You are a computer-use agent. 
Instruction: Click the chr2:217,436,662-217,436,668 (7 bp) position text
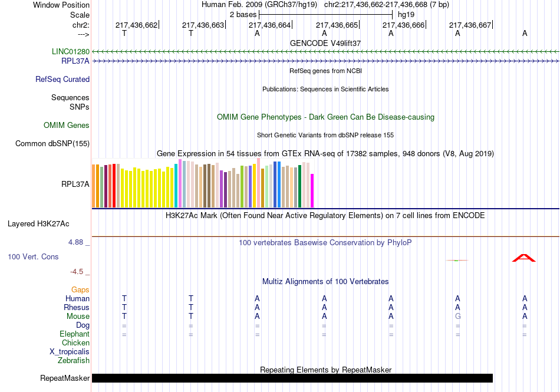387,5
